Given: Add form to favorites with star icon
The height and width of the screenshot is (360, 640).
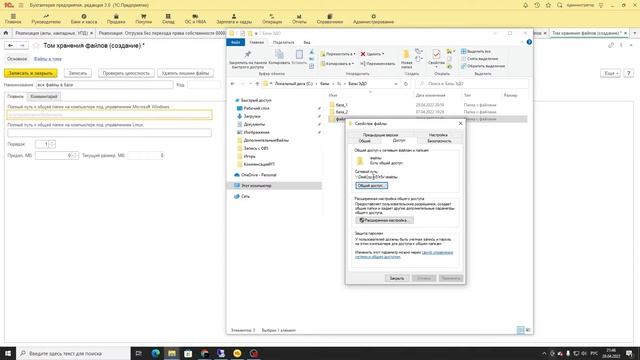Looking at the screenshot, I should click(x=36, y=46).
